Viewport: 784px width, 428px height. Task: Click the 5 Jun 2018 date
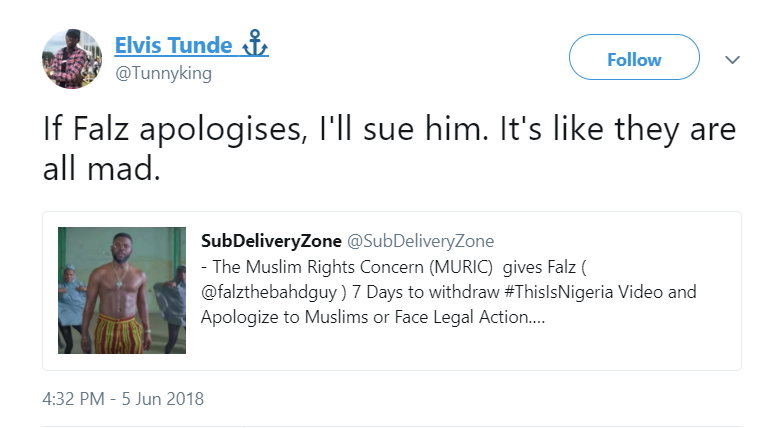tap(163, 398)
